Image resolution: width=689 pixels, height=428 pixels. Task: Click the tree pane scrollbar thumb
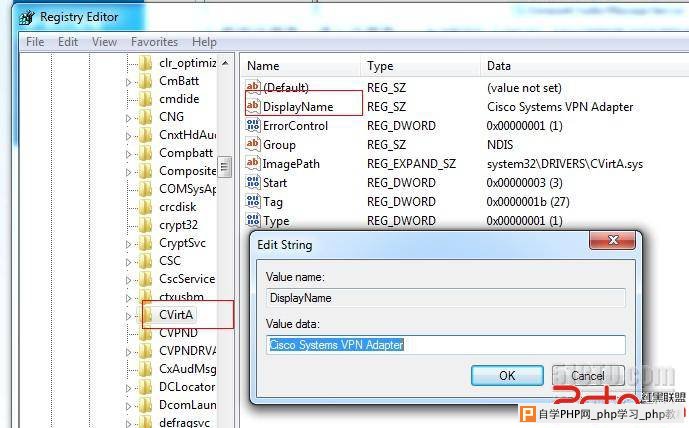tap(225, 167)
